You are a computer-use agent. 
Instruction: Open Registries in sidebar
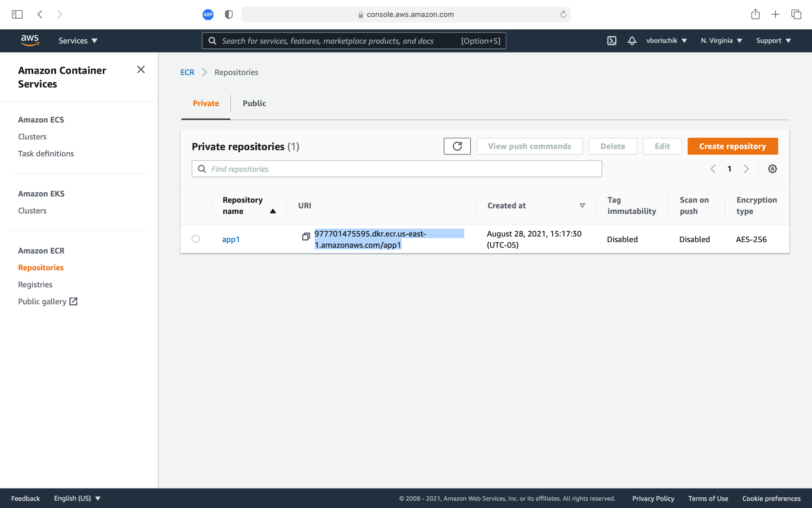pyautogui.click(x=35, y=285)
